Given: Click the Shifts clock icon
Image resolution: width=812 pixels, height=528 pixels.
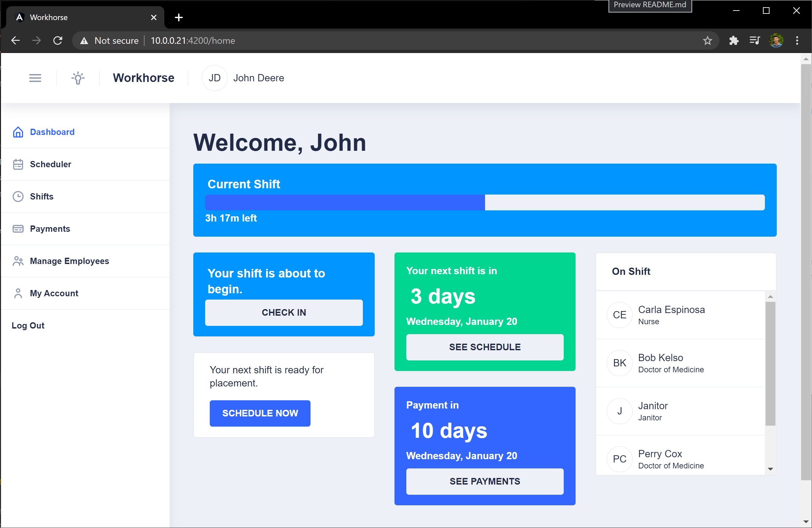Looking at the screenshot, I should click(x=18, y=197).
